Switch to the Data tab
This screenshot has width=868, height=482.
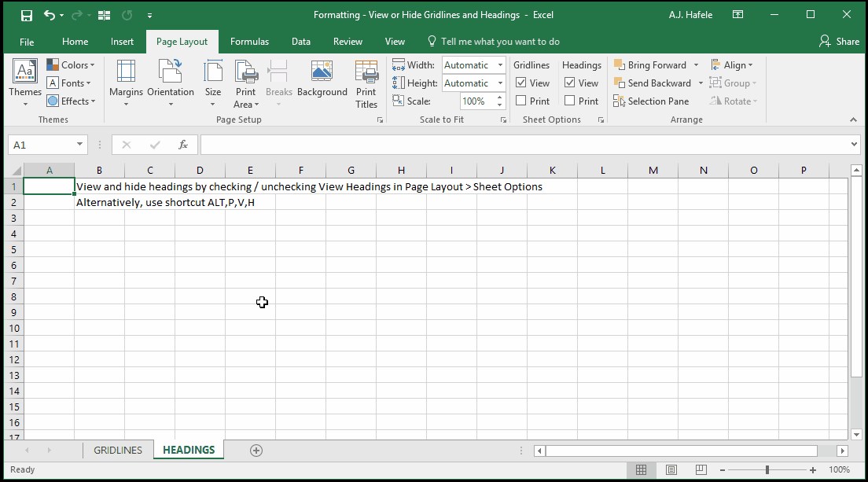coord(300,42)
